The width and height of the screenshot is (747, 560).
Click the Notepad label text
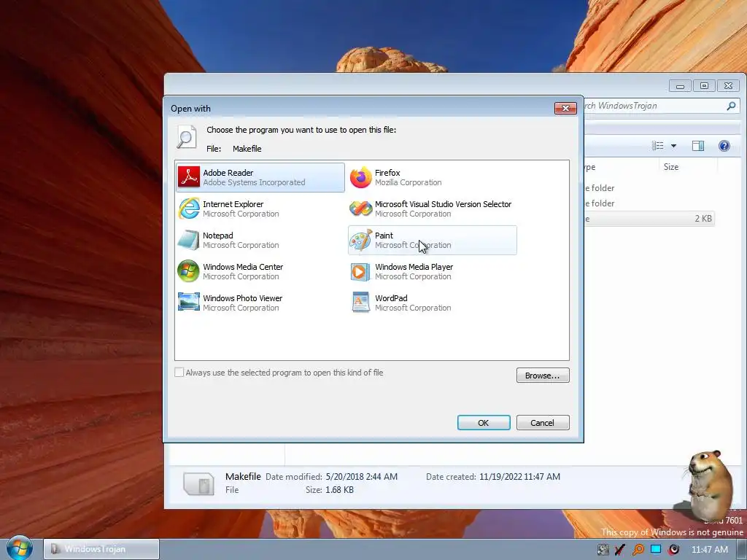tap(217, 236)
